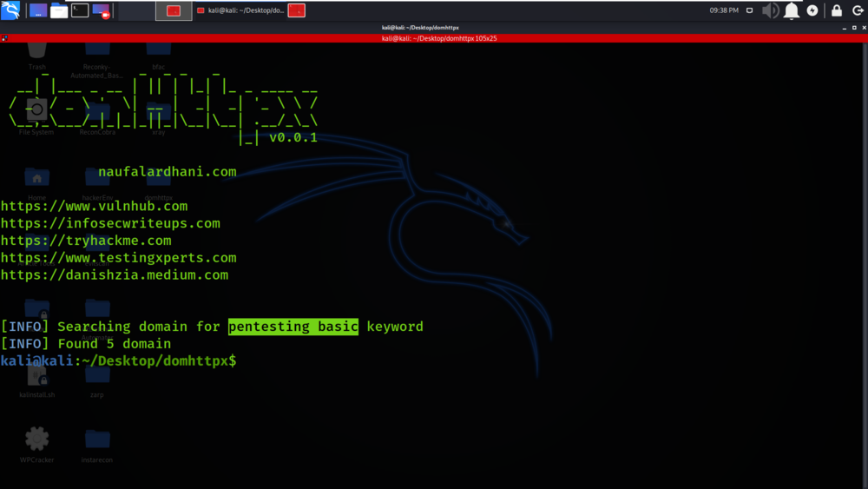Select the red terminal taskbar button
868x489 pixels.
click(174, 10)
